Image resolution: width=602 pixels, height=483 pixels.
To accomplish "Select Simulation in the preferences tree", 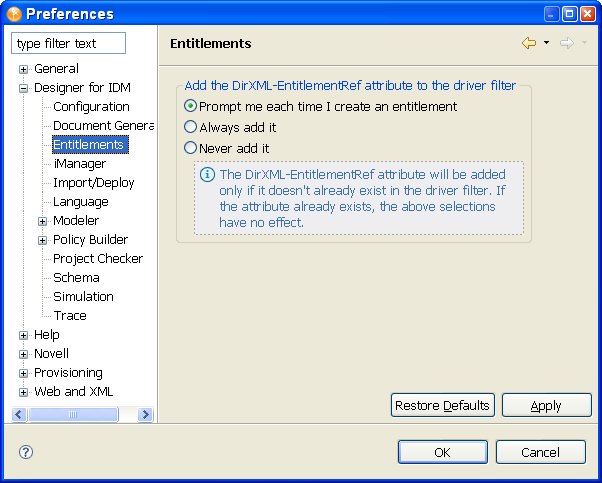I will (x=83, y=297).
